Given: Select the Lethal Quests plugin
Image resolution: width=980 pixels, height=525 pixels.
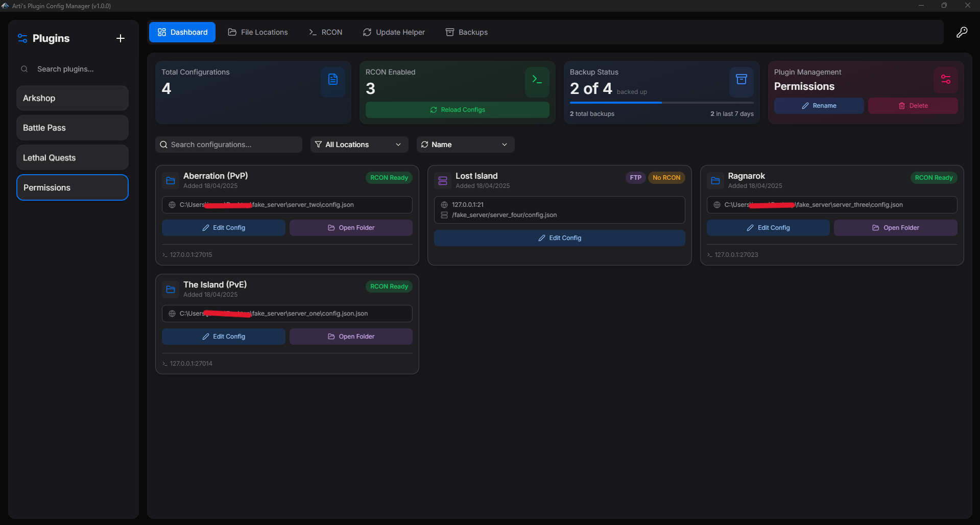Looking at the screenshot, I should tap(73, 157).
